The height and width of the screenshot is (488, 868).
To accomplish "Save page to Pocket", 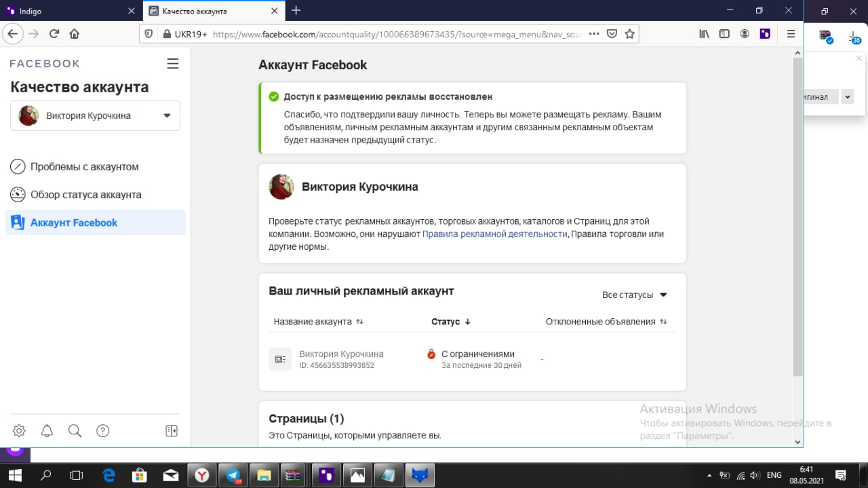I will click(x=612, y=33).
